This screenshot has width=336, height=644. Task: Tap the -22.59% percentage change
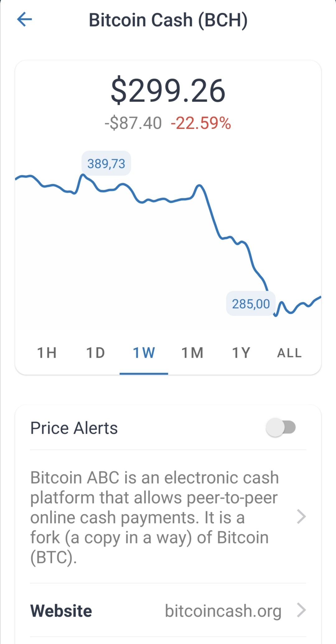pyautogui.click(x=201, y=123)
